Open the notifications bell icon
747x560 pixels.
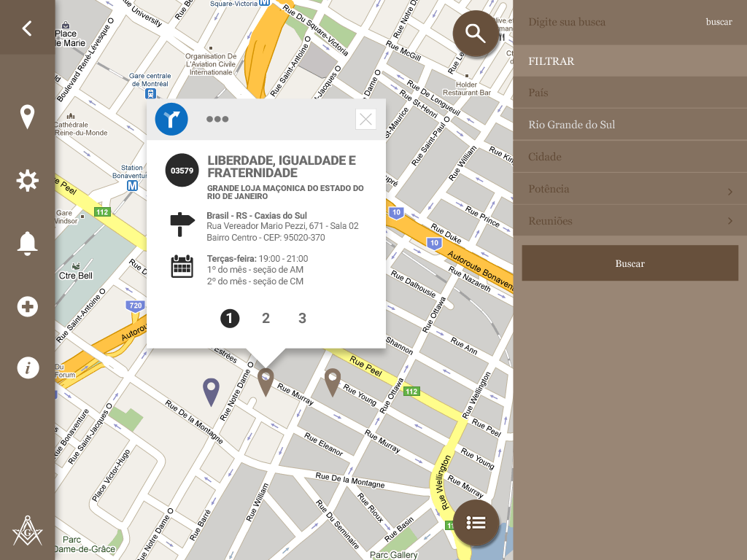click(x=27, y=244)
